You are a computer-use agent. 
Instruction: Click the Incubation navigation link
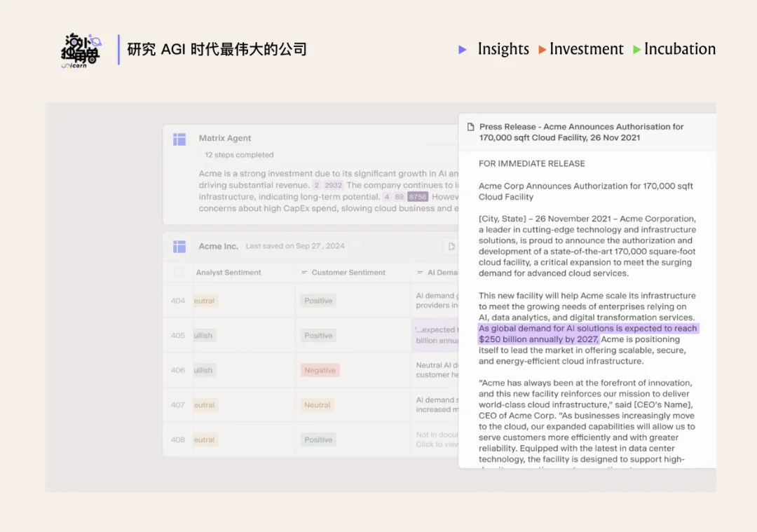tap(679, 49)
